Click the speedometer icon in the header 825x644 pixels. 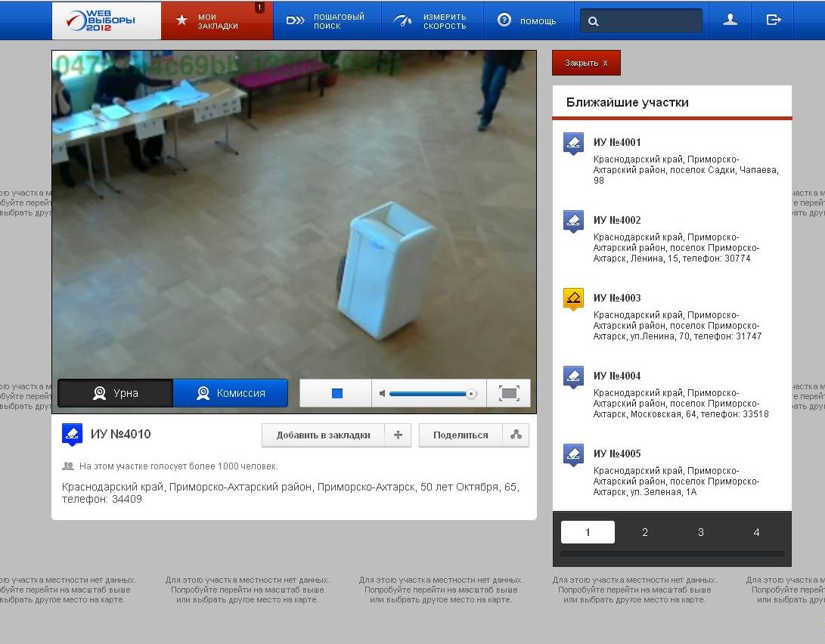[403, 20]
